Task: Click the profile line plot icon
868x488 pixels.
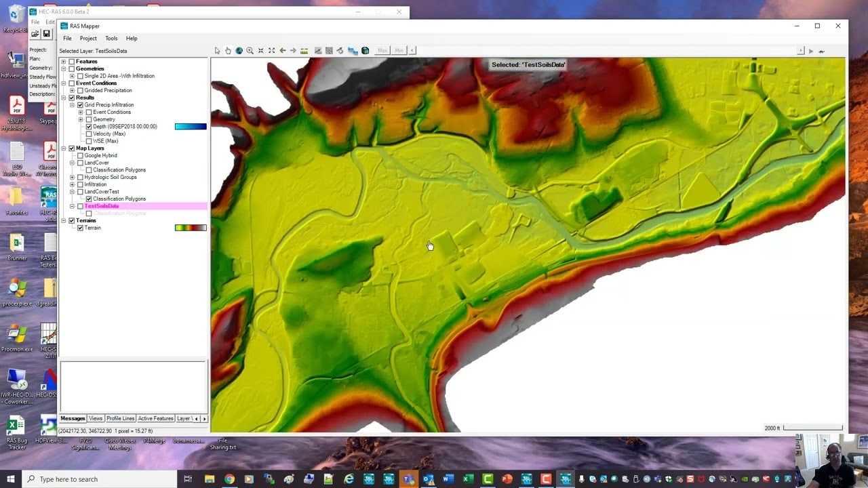Action: coord(317,51)
